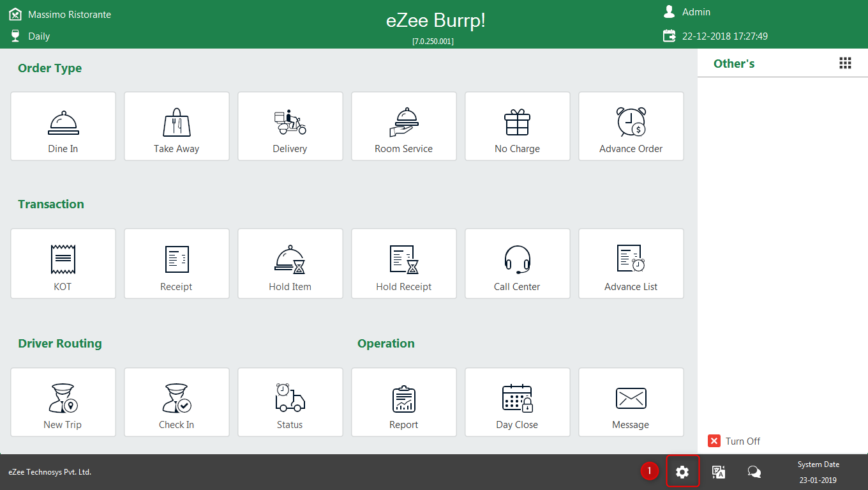Click the Transaction heading

tap(51, 204)
